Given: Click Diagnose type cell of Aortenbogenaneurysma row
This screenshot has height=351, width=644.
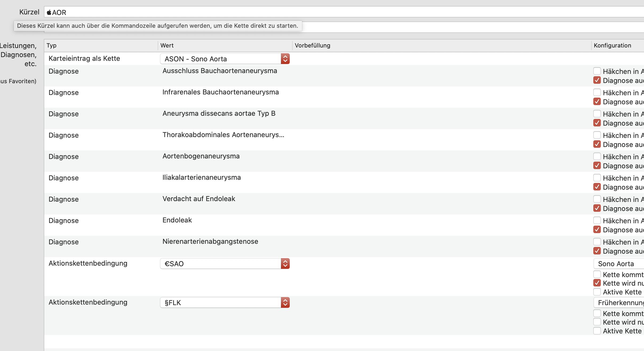Looking at the screenshot, I should click(63, 157).
